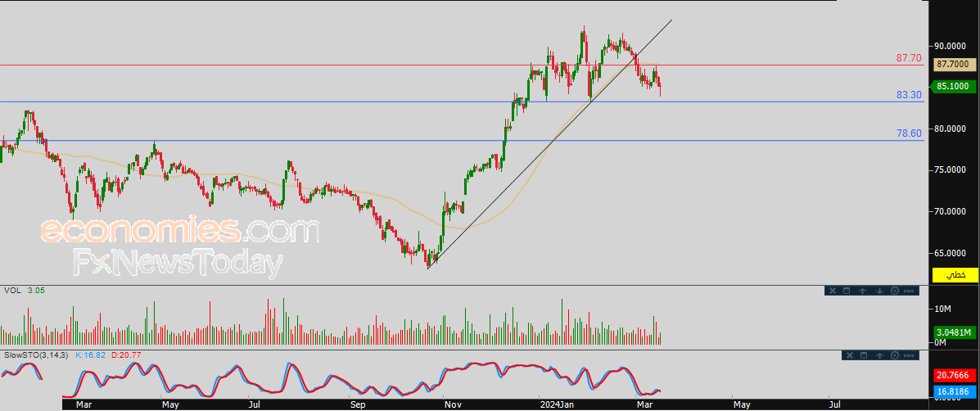Click the VOL indicator label

[12, 291]
